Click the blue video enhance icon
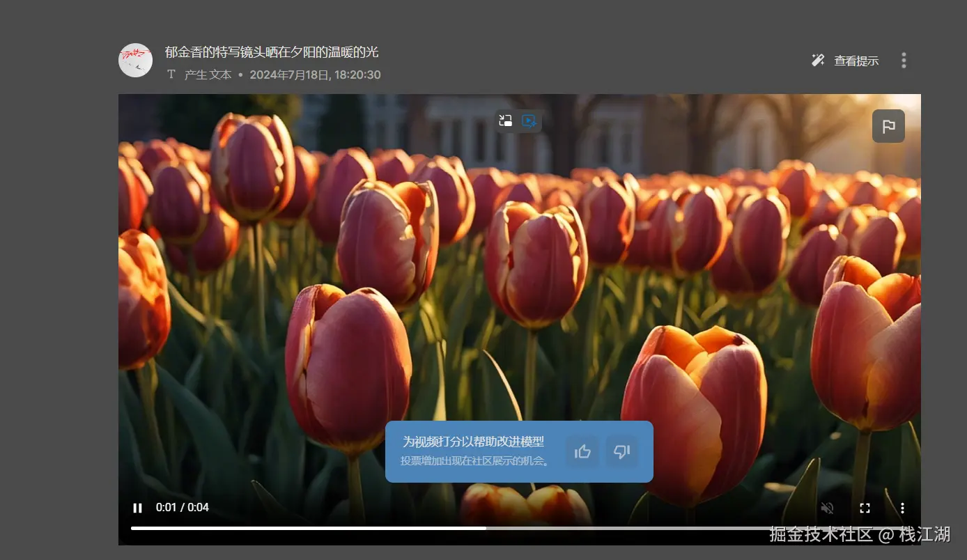 529,121
